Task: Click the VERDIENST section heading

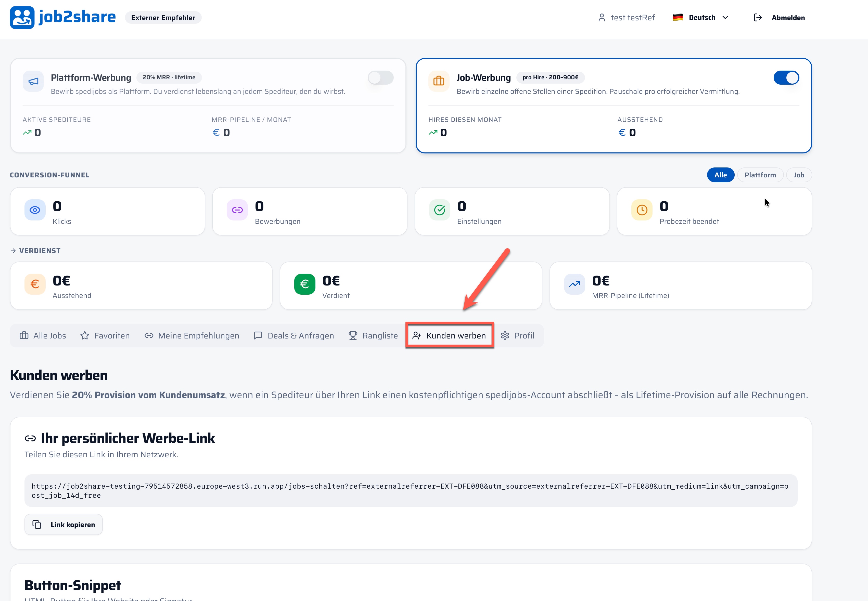Action: pyautogui.click(x=40, y=251)
